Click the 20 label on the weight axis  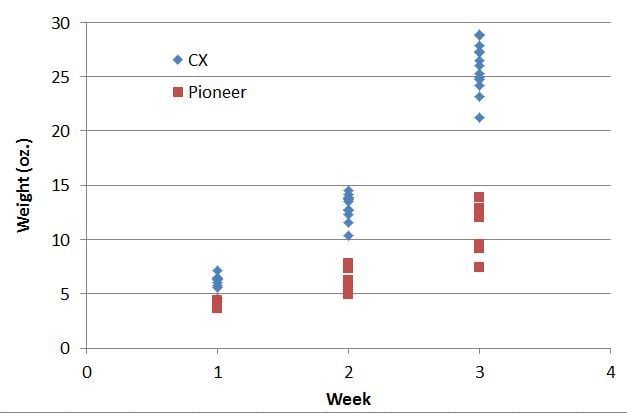coord(63,131)
